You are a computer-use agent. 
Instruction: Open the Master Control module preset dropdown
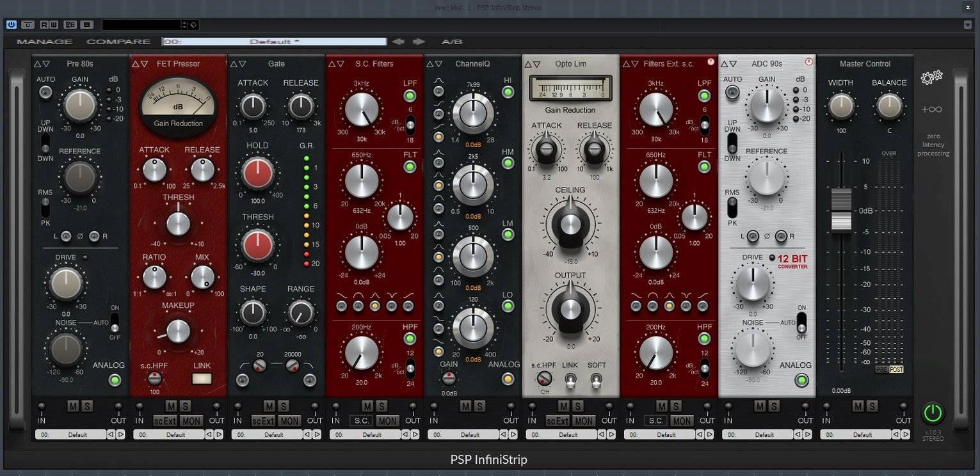856,434
